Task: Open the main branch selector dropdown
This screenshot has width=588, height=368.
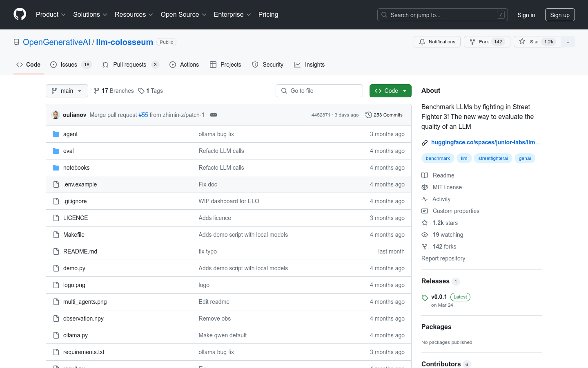Action: tap(67, 91)
